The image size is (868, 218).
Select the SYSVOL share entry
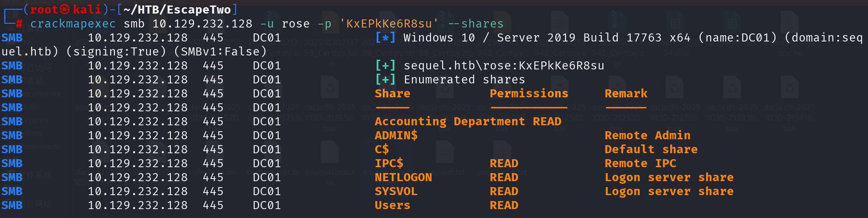pyautogui.click(x=396, y=191)
